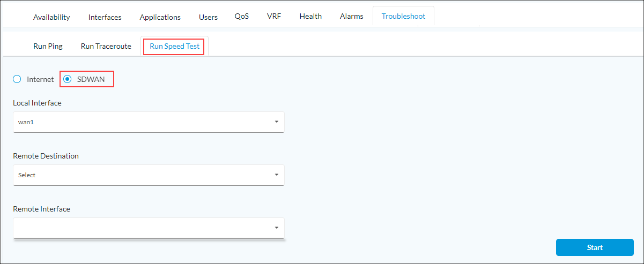Open the Local Interface wan1 dropdown
Viewport: 644px width, 264px height.
click(x=149, y=122)
